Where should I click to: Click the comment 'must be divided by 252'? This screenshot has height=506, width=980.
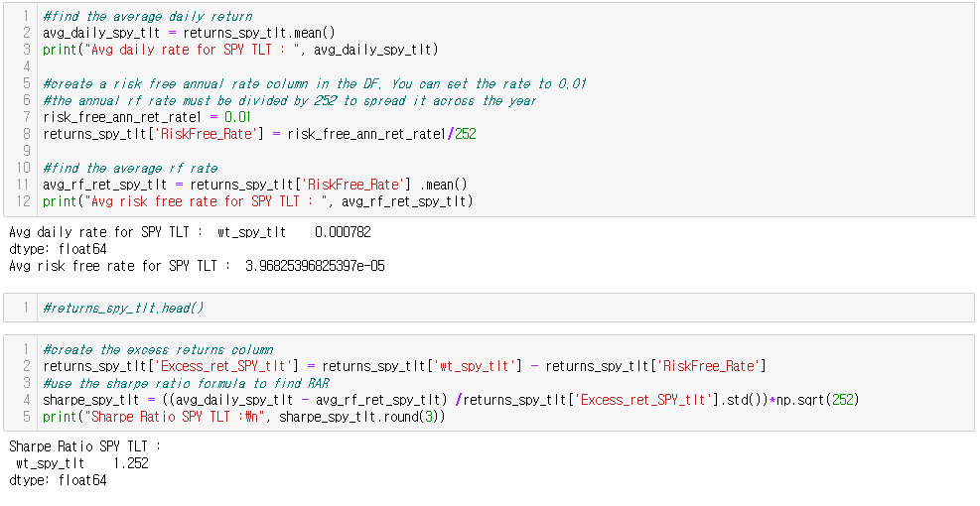pyautogui.click(x=290, y=100)
